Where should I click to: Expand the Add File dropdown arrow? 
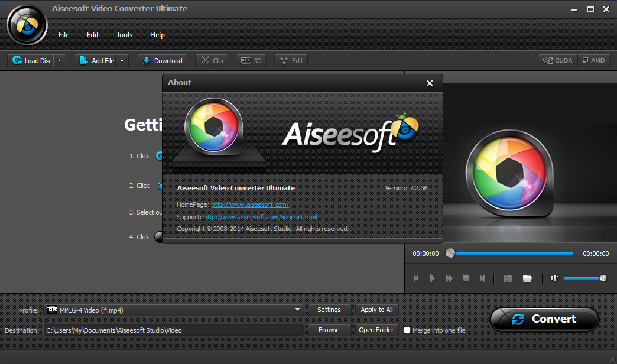pos(122,61)
